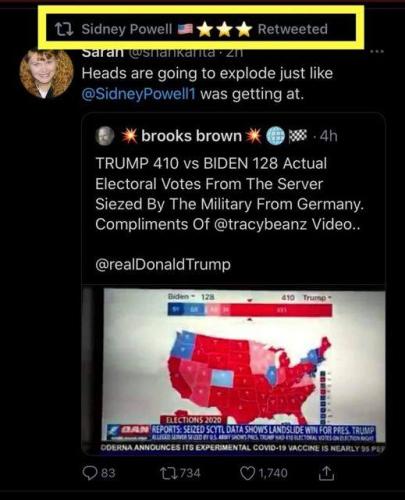Image resolution: width=405 pixels, height=500 pixels.
Task: Click the small retweet arrows beside Sidney Powell
Action: tap(64, 29)
